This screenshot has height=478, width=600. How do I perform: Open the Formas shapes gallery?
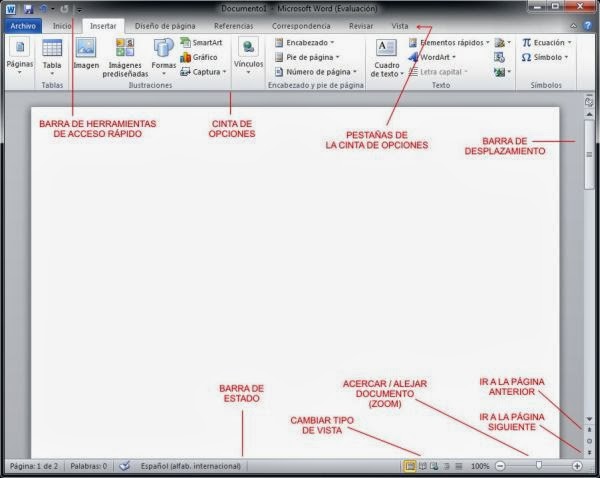(x=163, y=57)
